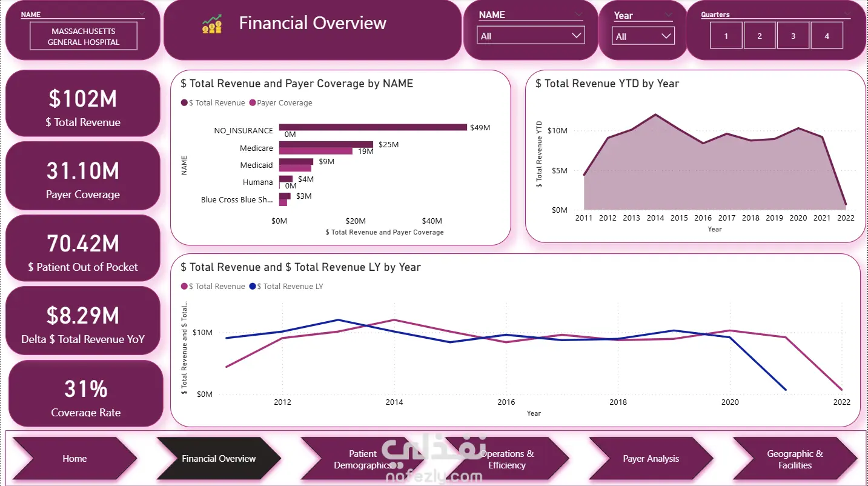This screenshot has height=486, width=868.
Task: Click the 31.10M Payer Coverage card
Action: tap(83, 176)
